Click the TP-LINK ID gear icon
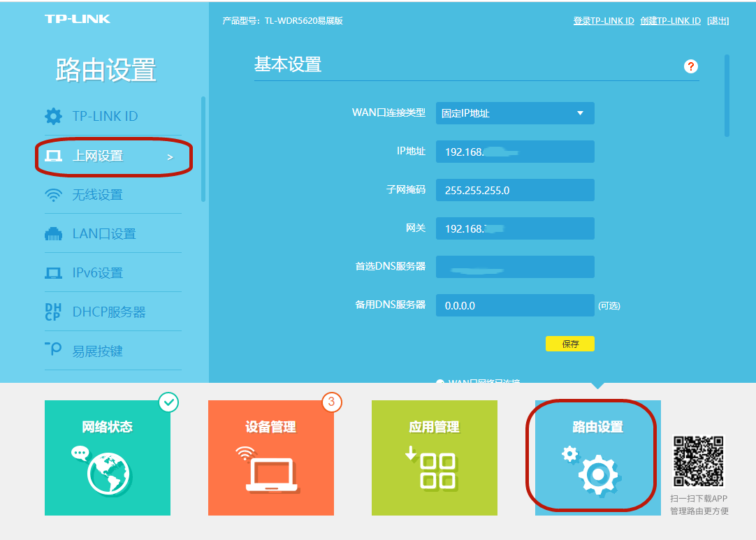This screenshot has width=756, height=540. pyautogui.click(x=53, y=116)
